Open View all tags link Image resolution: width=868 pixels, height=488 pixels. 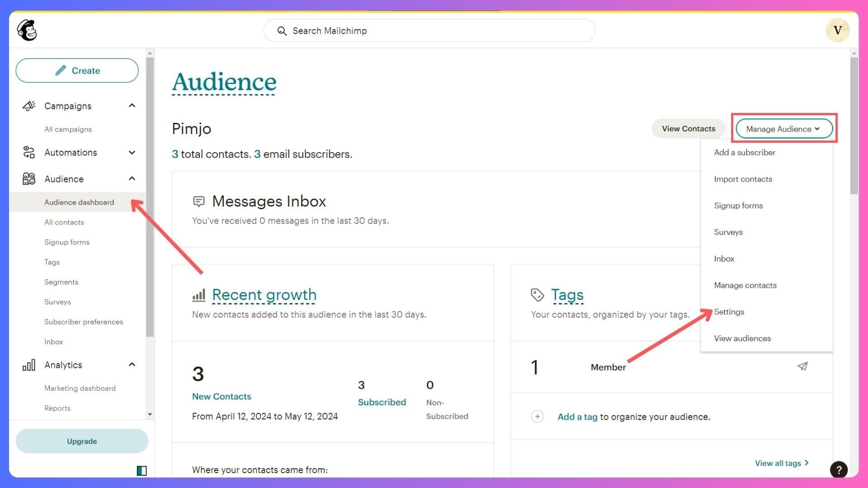pos(782,463)
